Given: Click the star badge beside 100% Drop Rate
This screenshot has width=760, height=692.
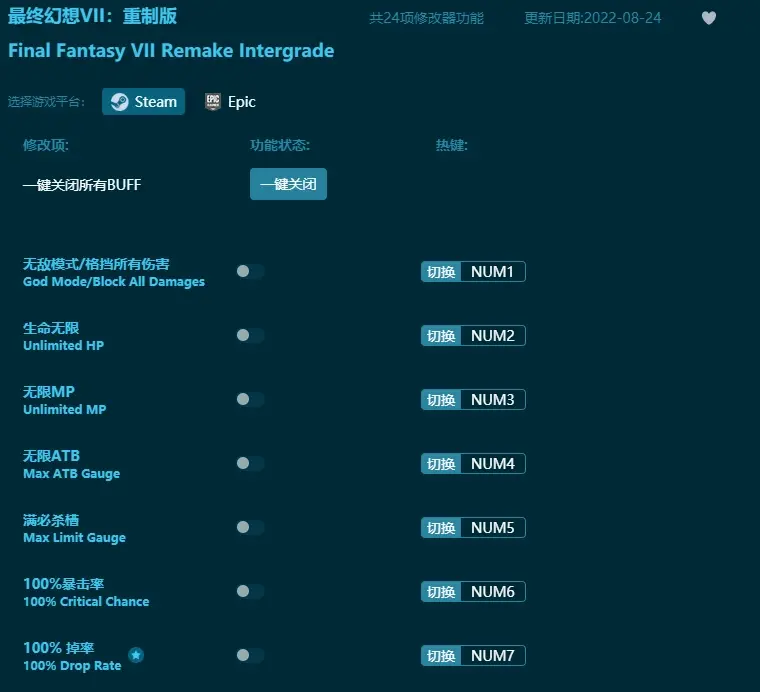Looking at the screenshot, I should [x=136, y=655].
